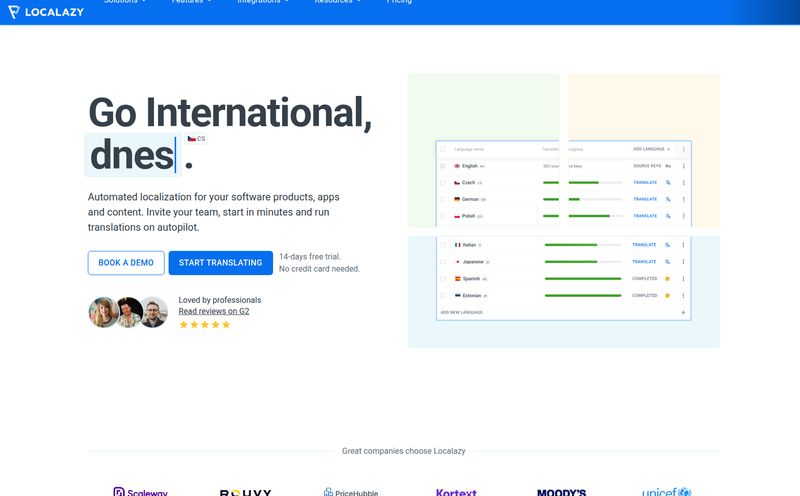
Task: Click the machine translation icon for Polish
Action: pos(668,216)
